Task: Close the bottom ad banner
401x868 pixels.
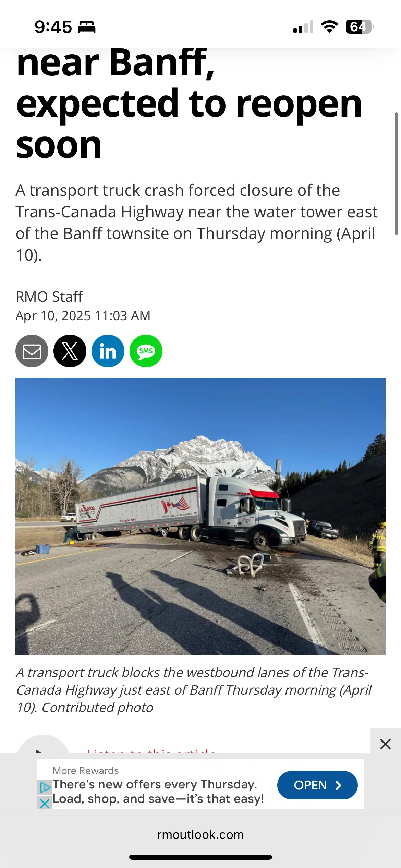Action: click(386, 744)
